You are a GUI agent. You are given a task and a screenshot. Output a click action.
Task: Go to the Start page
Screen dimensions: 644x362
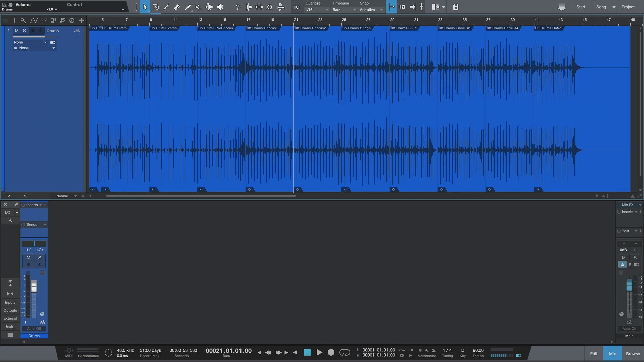581,7
